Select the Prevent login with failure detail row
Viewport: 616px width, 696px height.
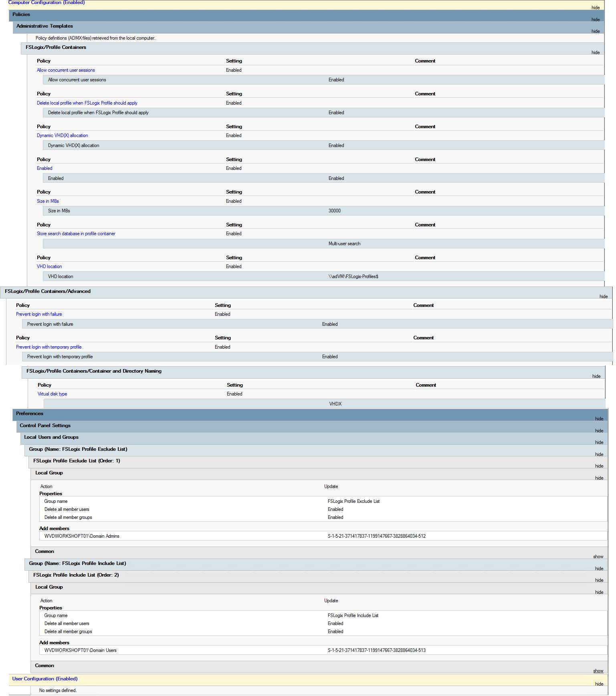[317, 324]
